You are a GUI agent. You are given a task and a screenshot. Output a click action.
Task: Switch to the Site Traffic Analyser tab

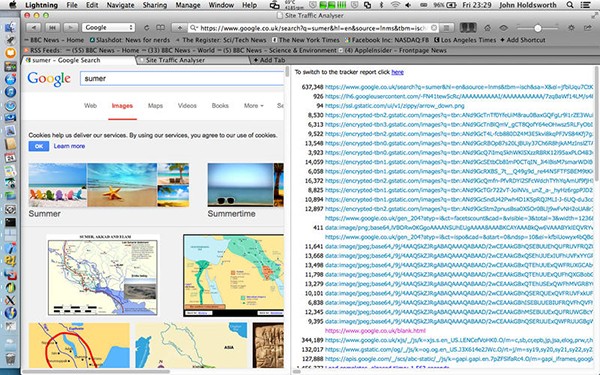(x=175, y=60)
